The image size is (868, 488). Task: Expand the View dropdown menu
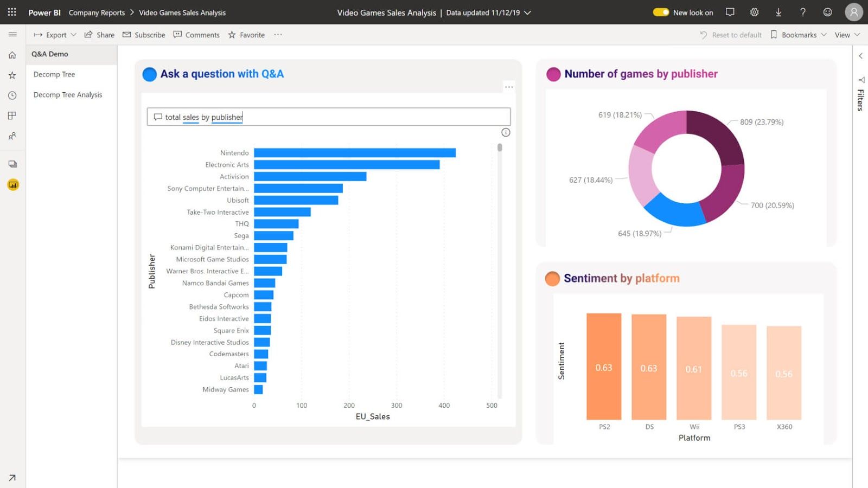click(847, 35)
